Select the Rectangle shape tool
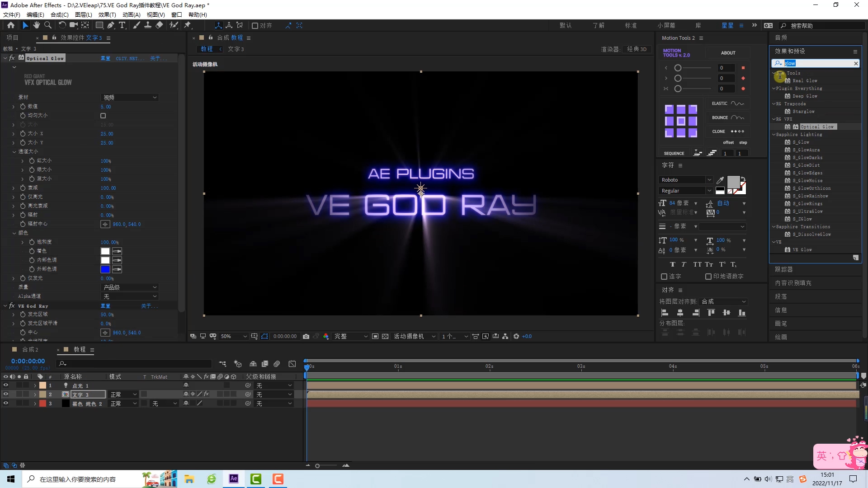This screenshot has height=488, width=868. click(x=99, y=25)
